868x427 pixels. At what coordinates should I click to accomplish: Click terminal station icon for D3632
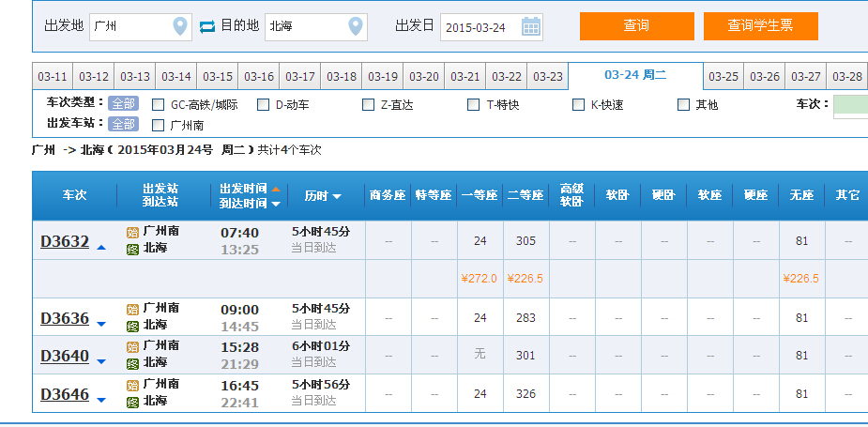(132, 250)
